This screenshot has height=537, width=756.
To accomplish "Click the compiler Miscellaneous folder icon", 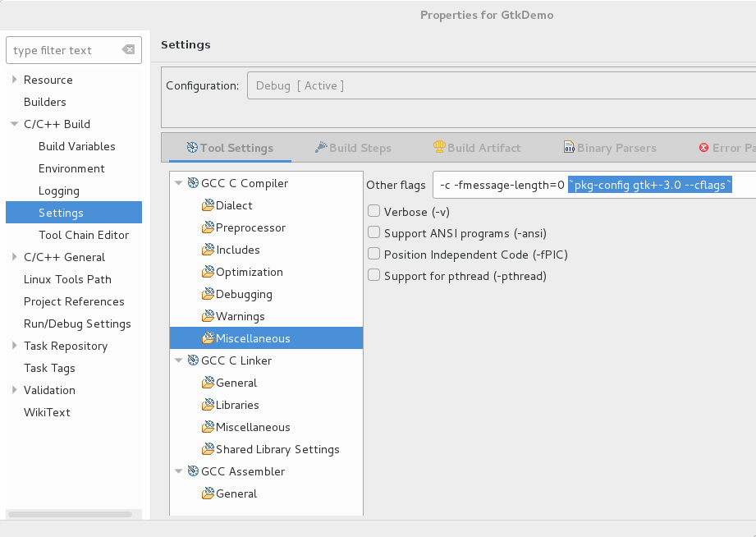I will click(x=208, y=338).
